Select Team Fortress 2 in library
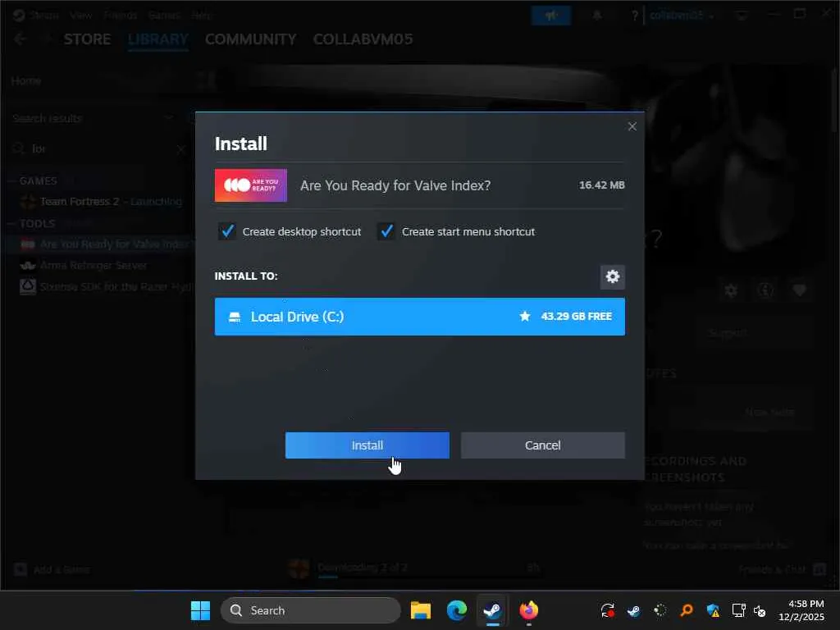840x630 pixels. click(101, 202)
